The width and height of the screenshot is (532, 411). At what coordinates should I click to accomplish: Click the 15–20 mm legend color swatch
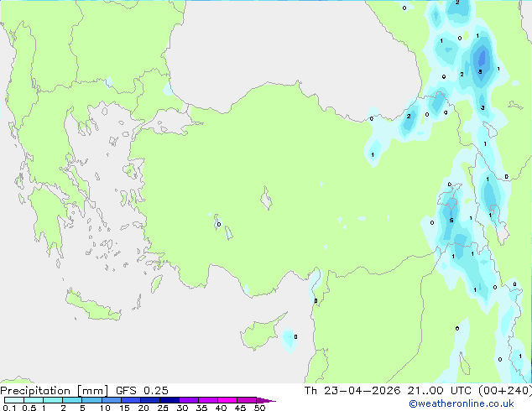pos(131,400)
